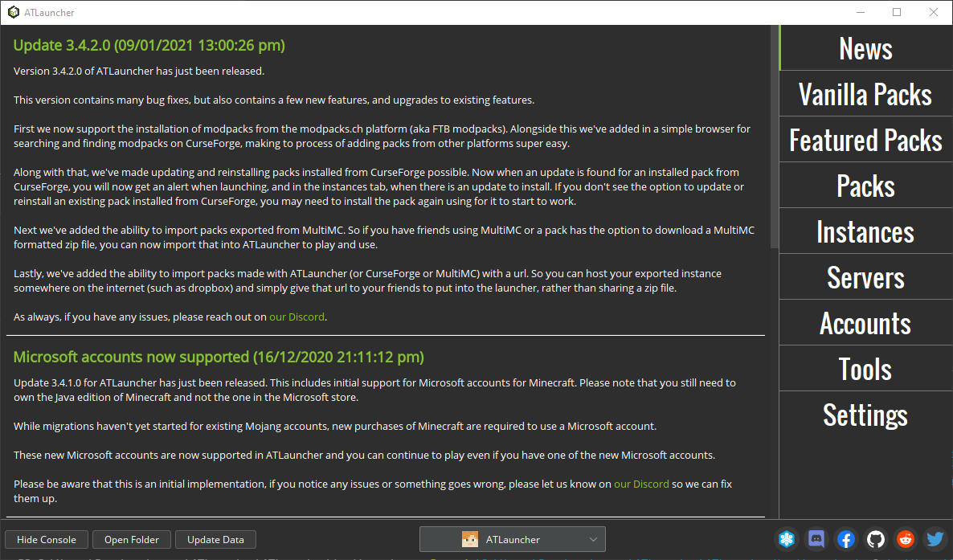This screenshot has width=953, height=560.
Task: Open the Vanilla Packs section
Action: point(865,94)
